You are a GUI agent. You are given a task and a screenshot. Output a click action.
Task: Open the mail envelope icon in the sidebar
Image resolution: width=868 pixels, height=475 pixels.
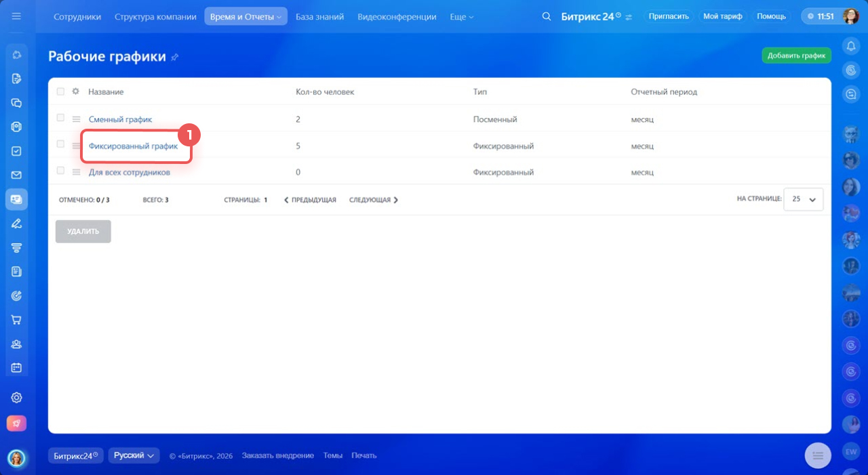click(16, 175)
